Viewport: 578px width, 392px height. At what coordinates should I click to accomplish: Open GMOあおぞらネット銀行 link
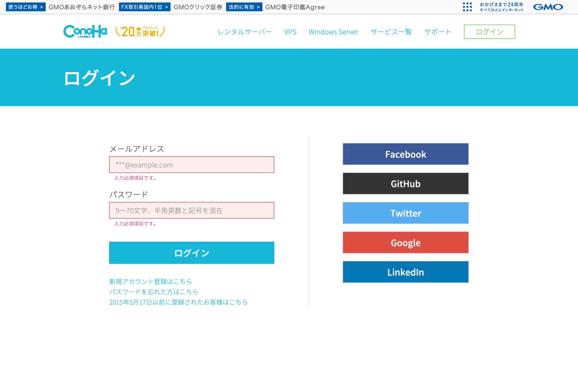click(82, 7)
